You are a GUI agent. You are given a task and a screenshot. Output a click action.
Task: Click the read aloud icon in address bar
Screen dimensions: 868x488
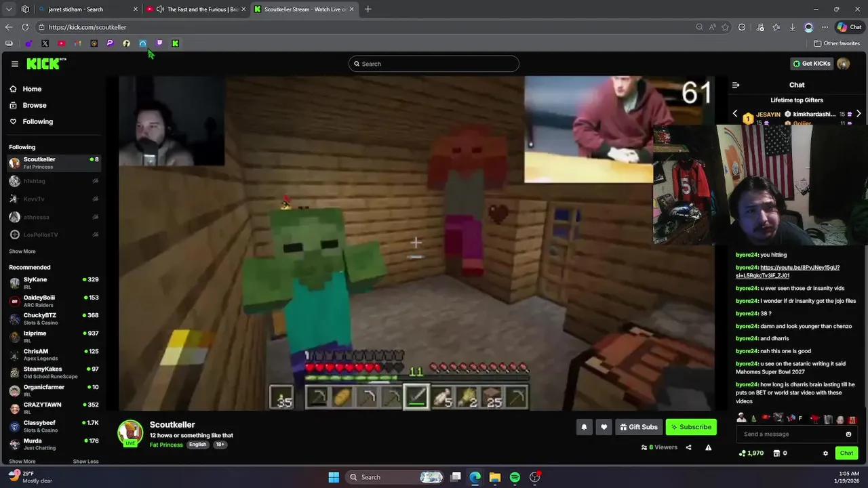pyautogui.click(x=712, y=27)
